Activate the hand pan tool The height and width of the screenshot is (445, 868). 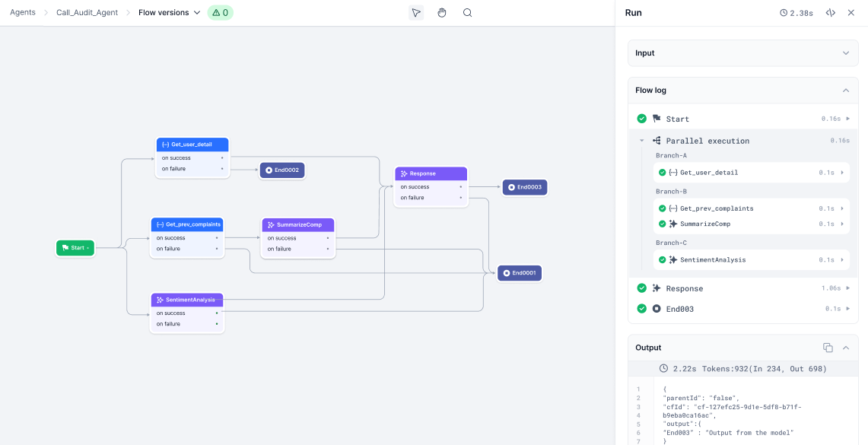[442, 13]
